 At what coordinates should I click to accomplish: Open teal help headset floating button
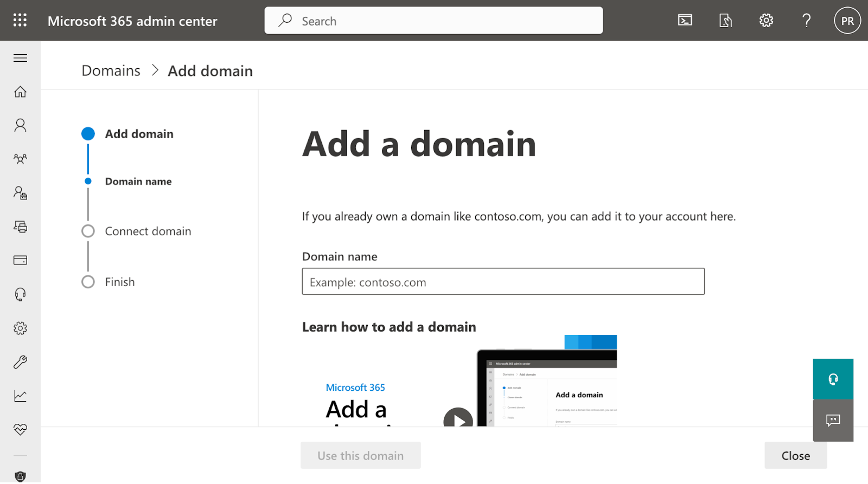(x=833, y=379)
